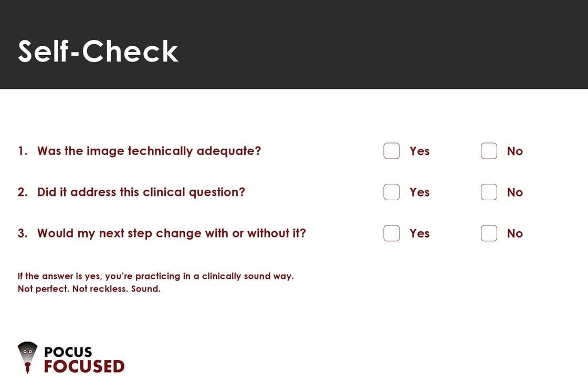Click the POCUS Focused ultrasound probe logo icon
Image resolution: width=588 pixels, height=392 pixels.
point(27,357)
